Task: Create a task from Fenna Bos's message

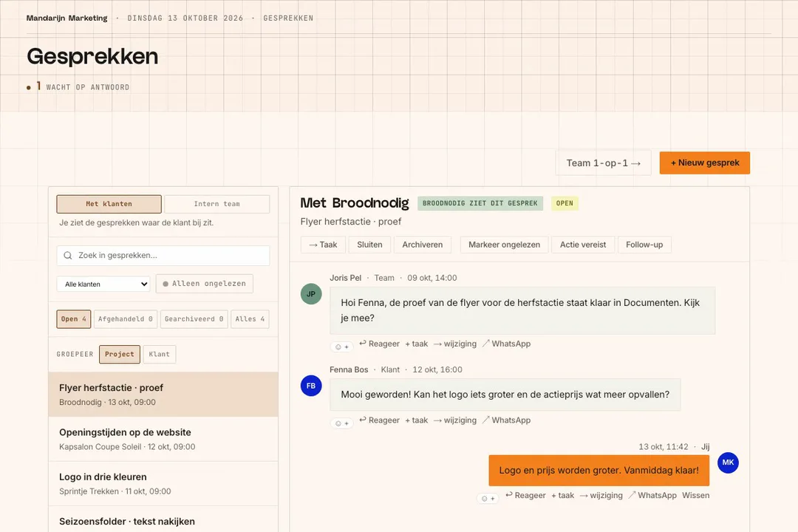Action: (x=417, y=420)
